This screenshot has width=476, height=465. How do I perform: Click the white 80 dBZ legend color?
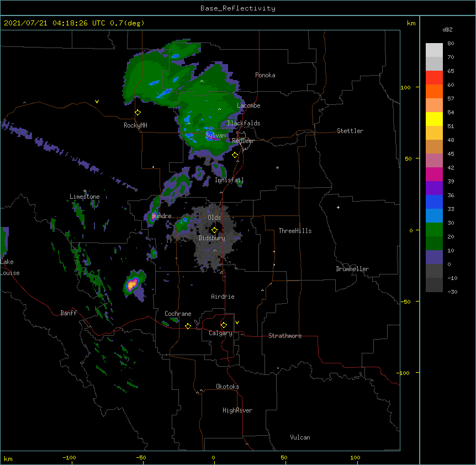pos(434,50)
